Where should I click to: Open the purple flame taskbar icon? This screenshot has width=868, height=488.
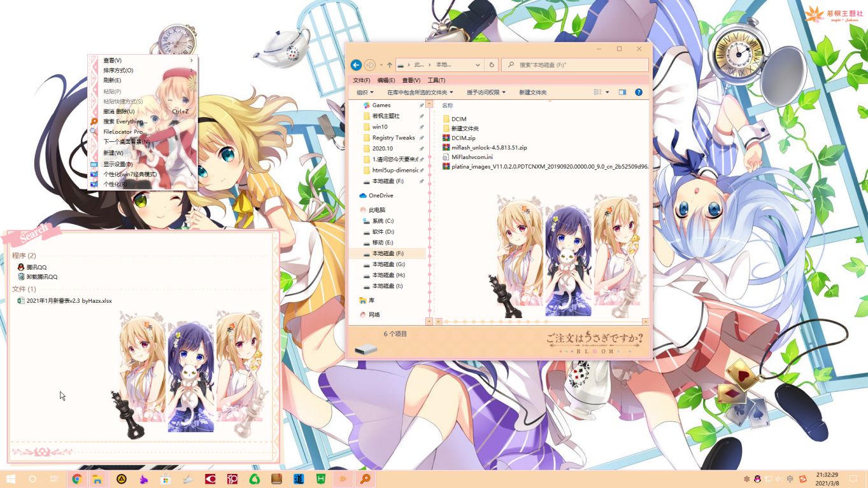click(144, 479)
